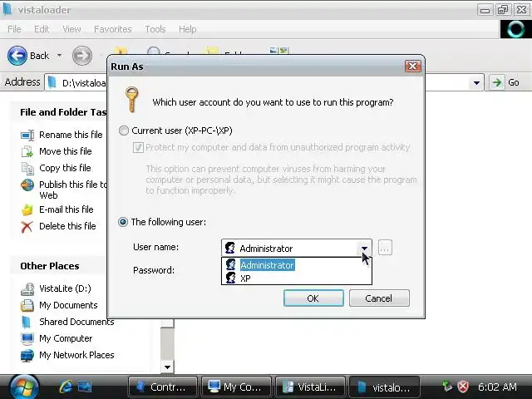
Task: Click the red security alert shield tray icon
Action: pos(463,387)
